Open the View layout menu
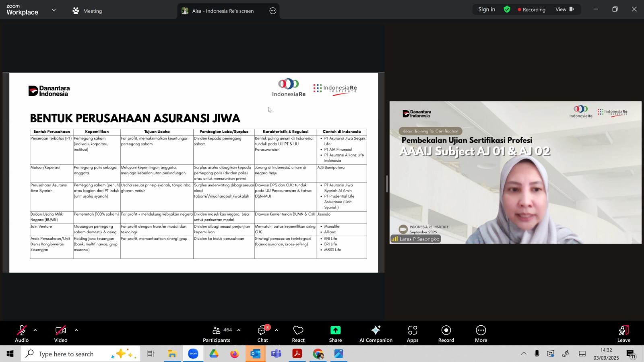The width and height of the screenshot is (644, 362). (565, 9)
